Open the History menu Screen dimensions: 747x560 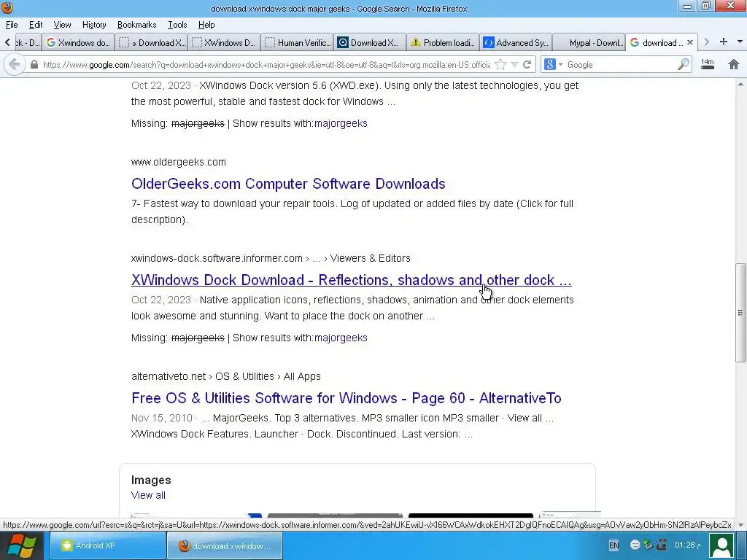(x=94, y=25)
